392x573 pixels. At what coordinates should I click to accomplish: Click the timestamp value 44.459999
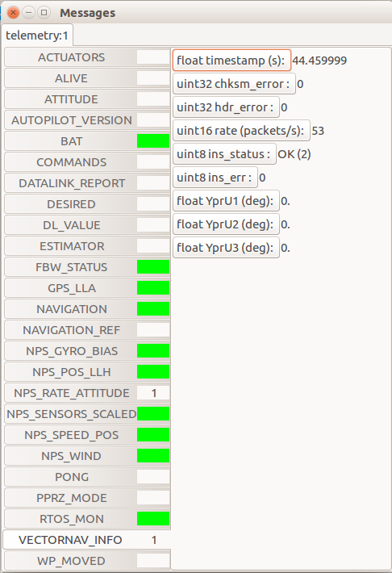coord(319,61)
